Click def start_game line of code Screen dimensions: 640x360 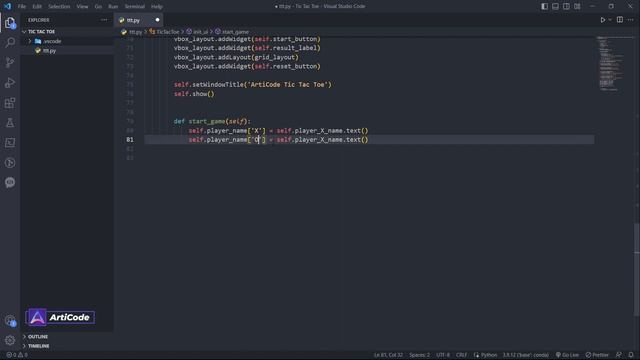point(212,121)
